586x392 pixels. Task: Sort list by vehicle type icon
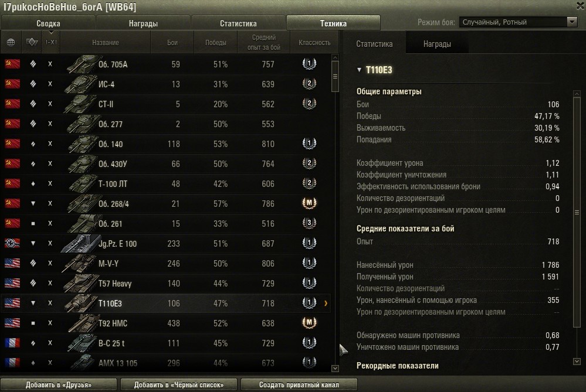[x=32, y=42]
